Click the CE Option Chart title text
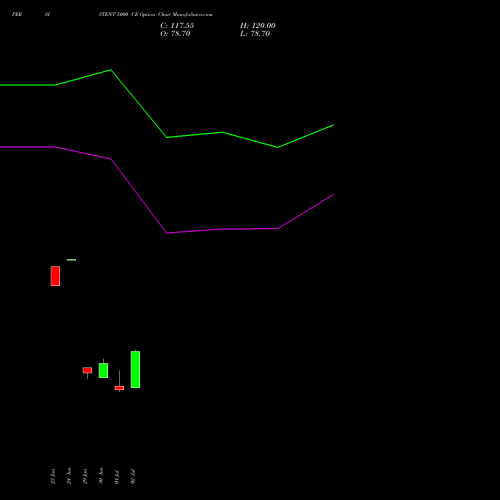This screenshot has width=500, height=500. pos(155,14)
